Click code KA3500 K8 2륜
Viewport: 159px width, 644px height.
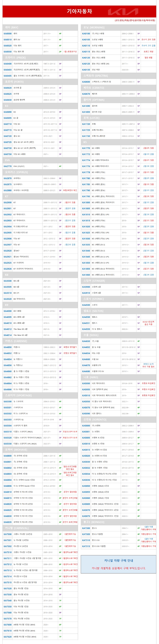(8, 281)
